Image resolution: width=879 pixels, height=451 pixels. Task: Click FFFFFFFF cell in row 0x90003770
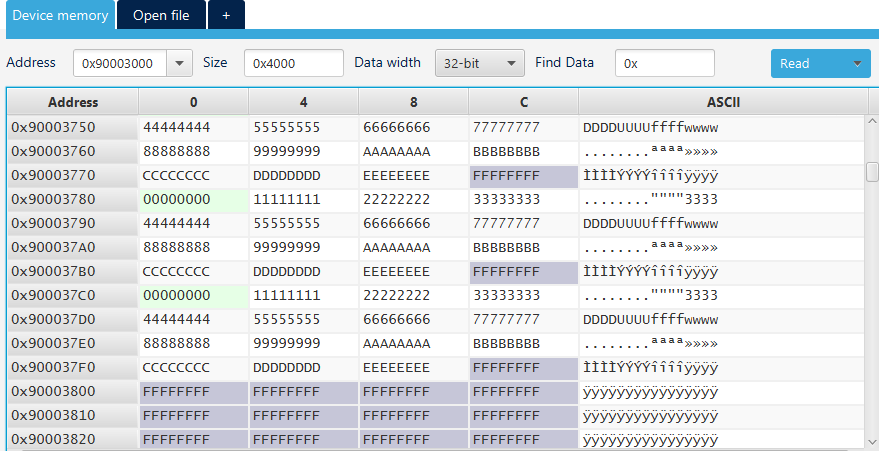click(x=524, y=176)
